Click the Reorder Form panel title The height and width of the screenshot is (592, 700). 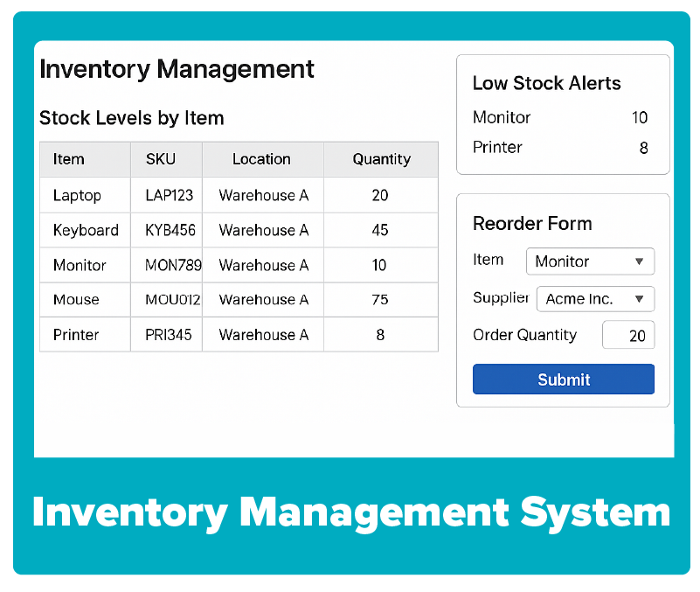532,224
